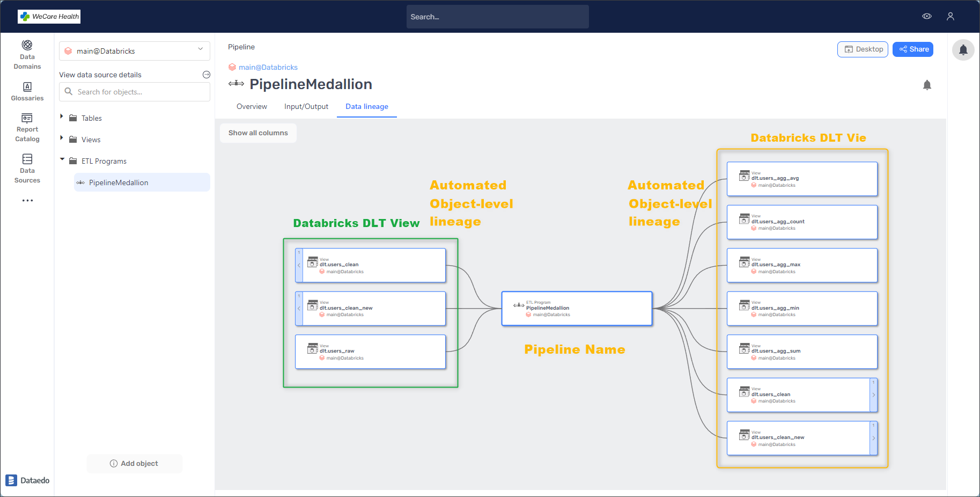Viewport: 980px width, 497px height.
Task: Open the user profile icon
Action: pyautogui.click(x=950, y=17)
